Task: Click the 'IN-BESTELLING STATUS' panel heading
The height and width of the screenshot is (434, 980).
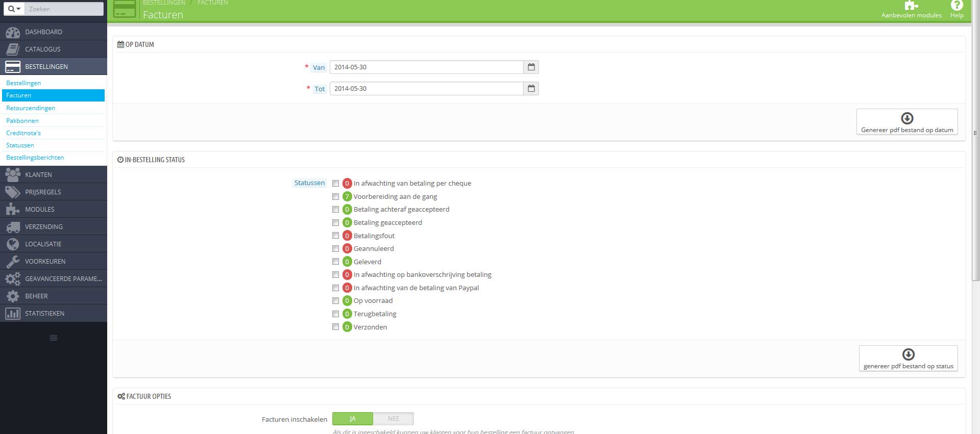Action: click(x=151, y=160)
